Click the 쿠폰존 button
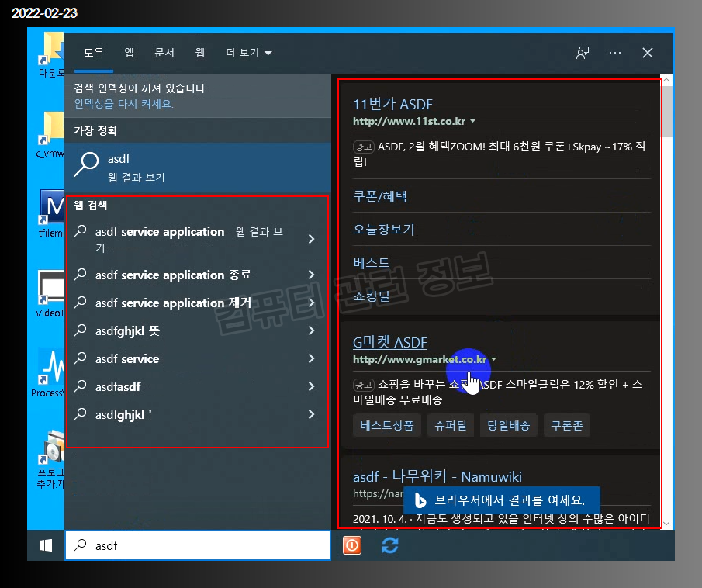The height and width of the screenshot is (588, 702). click(x=567, y=425)
